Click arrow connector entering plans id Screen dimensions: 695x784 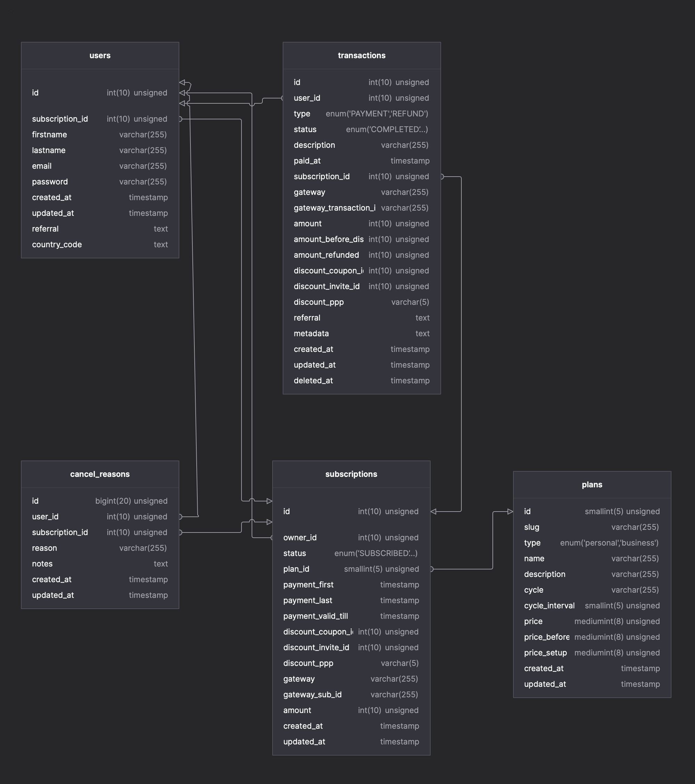click(x=510, y=512)
